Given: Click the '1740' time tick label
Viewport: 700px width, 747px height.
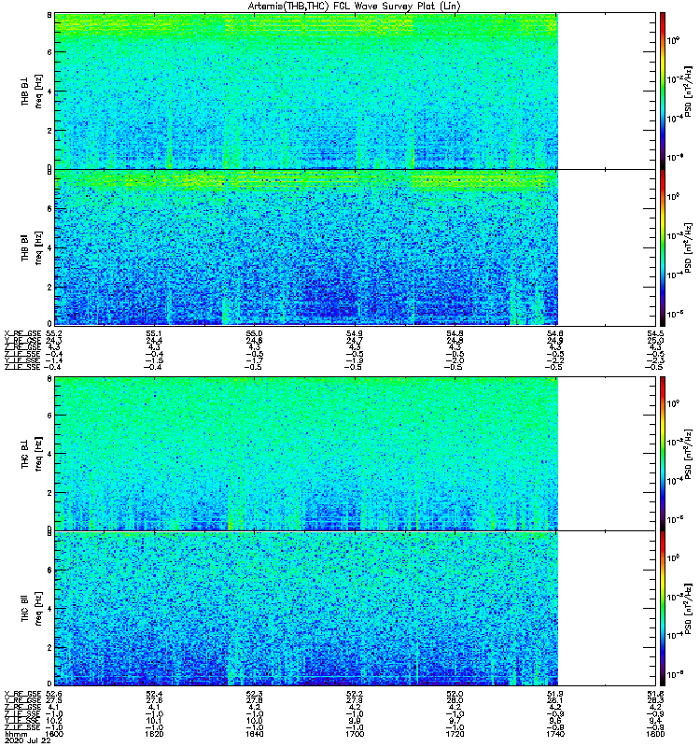Looking at the screenshot, I should click(x=555, y=734).
